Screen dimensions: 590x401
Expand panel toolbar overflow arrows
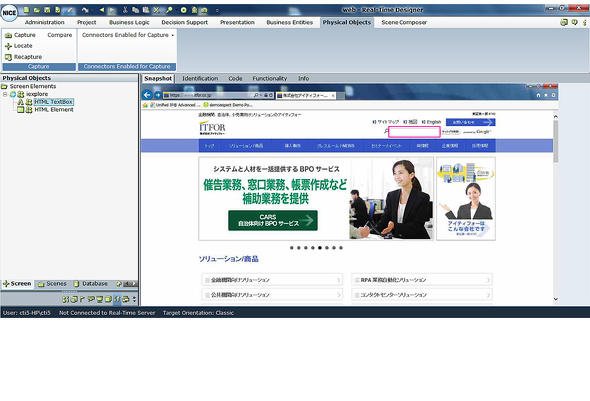(134, 299)
